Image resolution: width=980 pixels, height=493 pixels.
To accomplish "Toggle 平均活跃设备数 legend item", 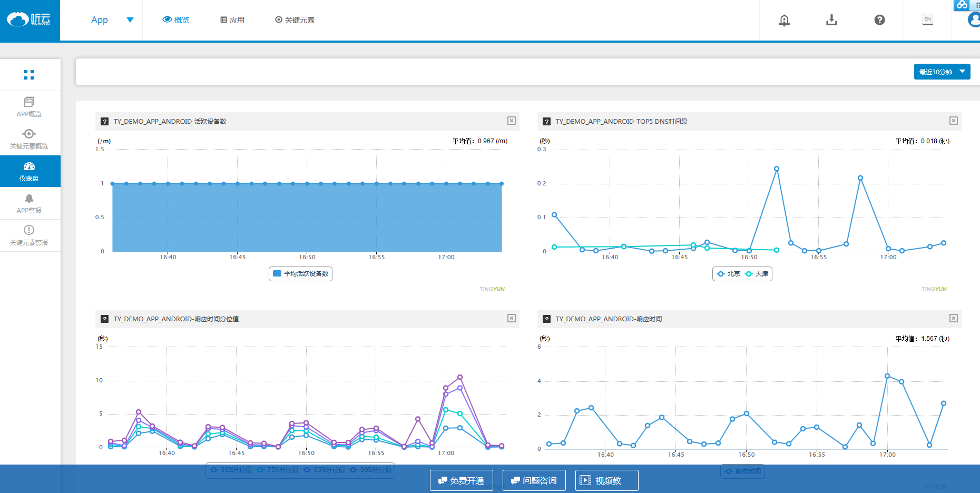I will (x=301, y=274).
